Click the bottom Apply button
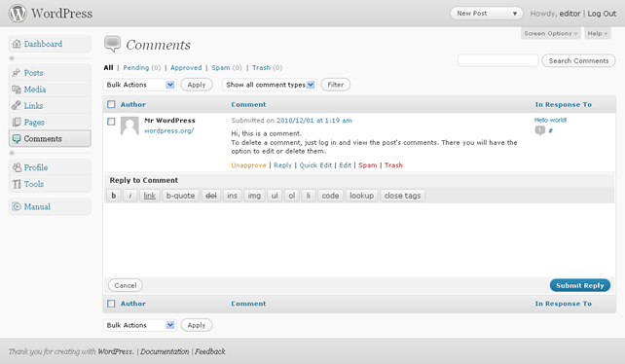Image resolution: width=625 pixels, height=364 pixels. point(197,325)
